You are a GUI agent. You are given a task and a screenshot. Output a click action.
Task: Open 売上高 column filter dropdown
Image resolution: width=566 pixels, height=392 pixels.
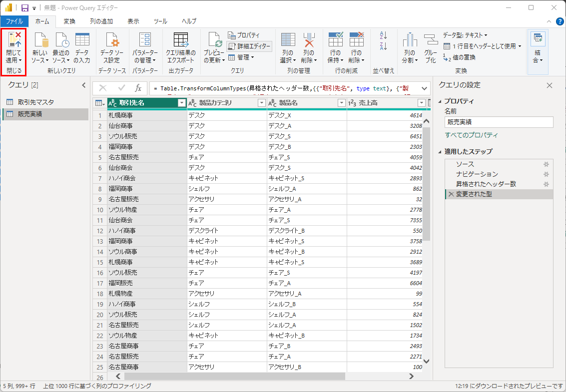click(x=421, y=103)
